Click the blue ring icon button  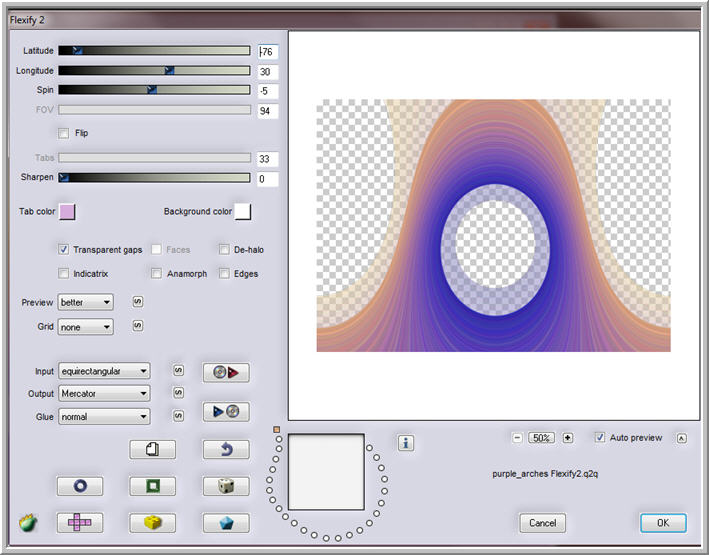coord(80,486)
